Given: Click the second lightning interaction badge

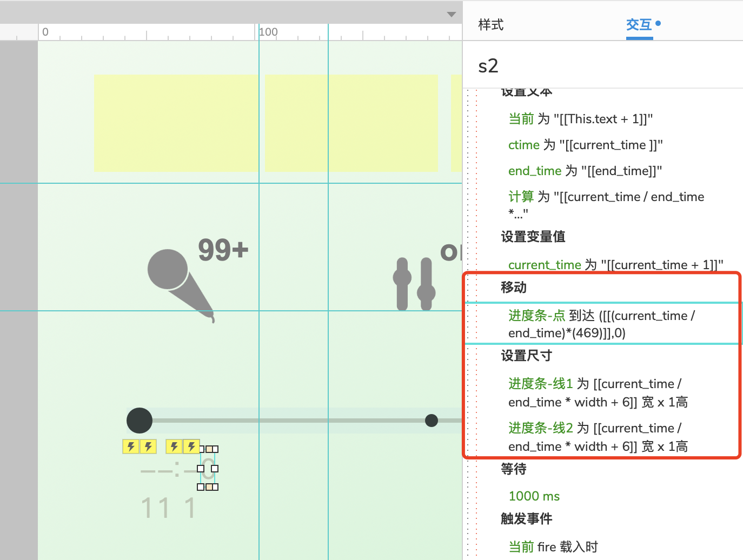Looking at the screenshot, I should coord(148,446).
